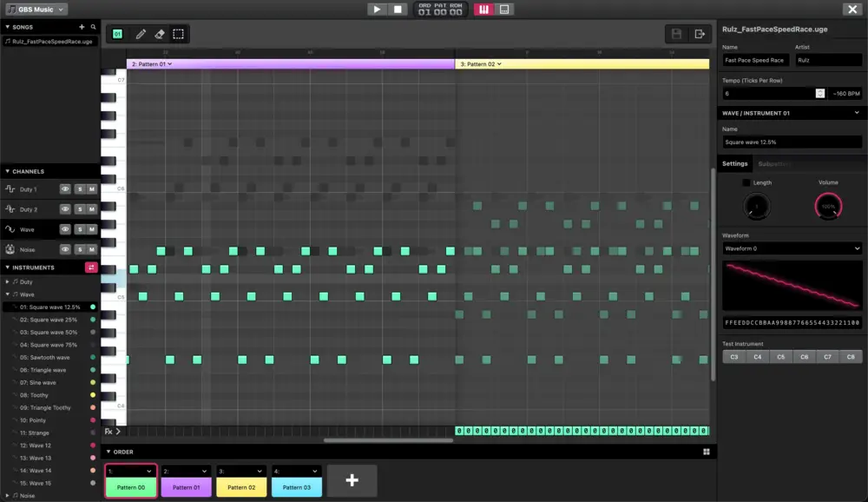The width and height of the screenshot is (868, 502).
Task: Collapse the Order panel
Action: pos(108,452)
